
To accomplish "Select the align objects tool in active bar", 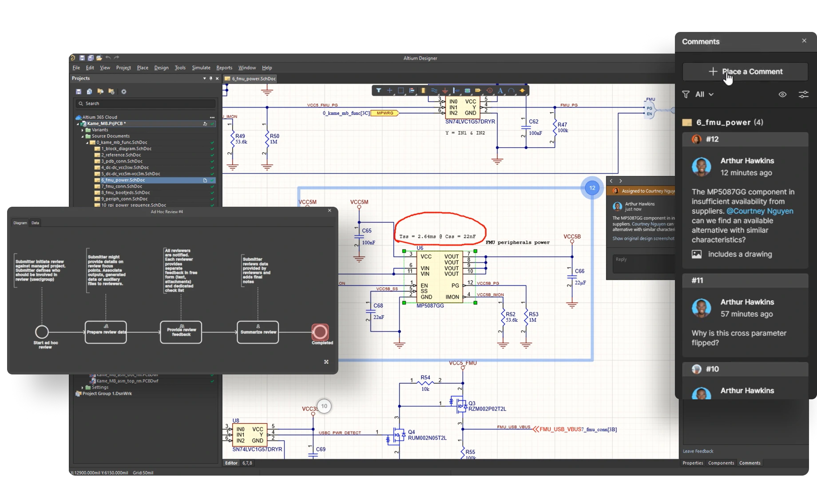I will (412, 91).
